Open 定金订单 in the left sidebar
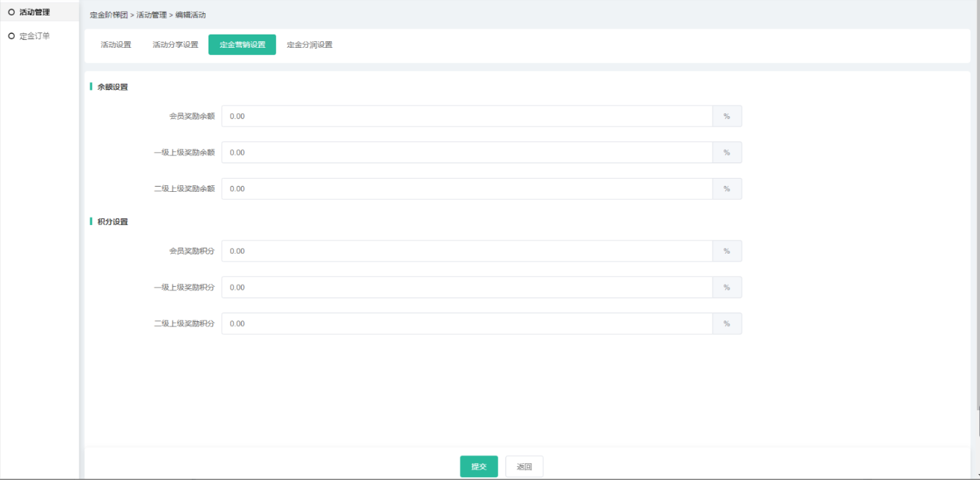Image resolution: width=980 pixels, height=480 pixels. [x=34, y=35]
